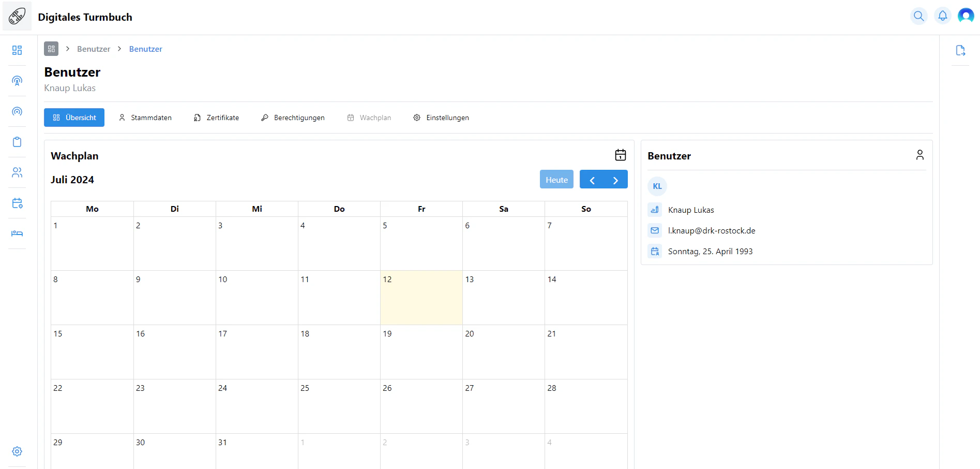Switch to the Wachplan tab
The image size is (980, 469).
[369, 118]
